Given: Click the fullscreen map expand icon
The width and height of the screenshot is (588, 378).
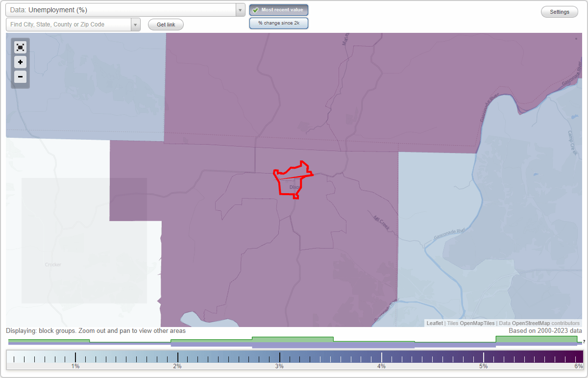Looking at the screenshot, I should click(x=20, y=47).
